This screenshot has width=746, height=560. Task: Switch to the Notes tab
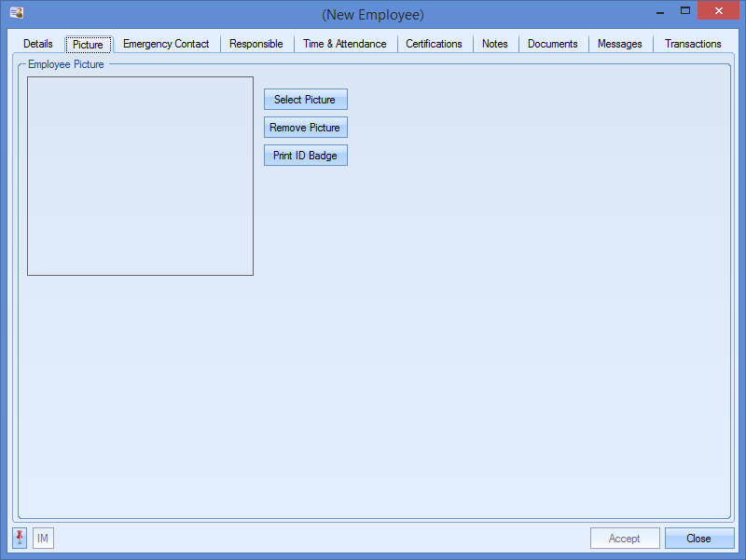point(495,44)
